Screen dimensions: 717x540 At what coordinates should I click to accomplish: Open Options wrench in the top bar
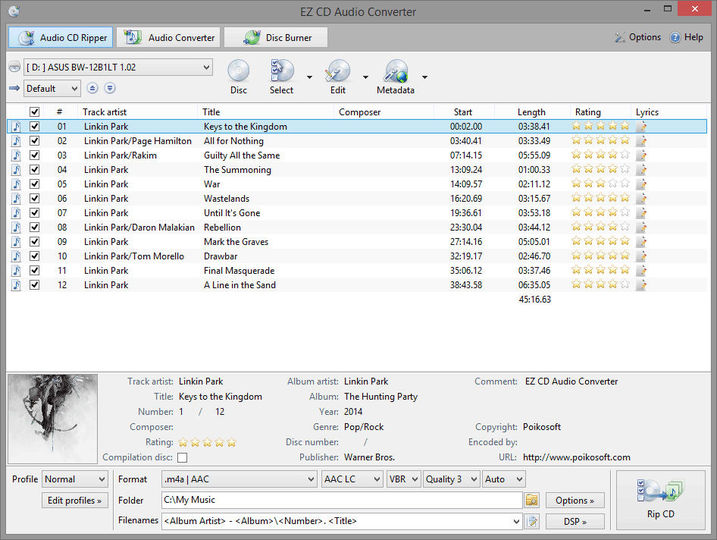point(638,37)
